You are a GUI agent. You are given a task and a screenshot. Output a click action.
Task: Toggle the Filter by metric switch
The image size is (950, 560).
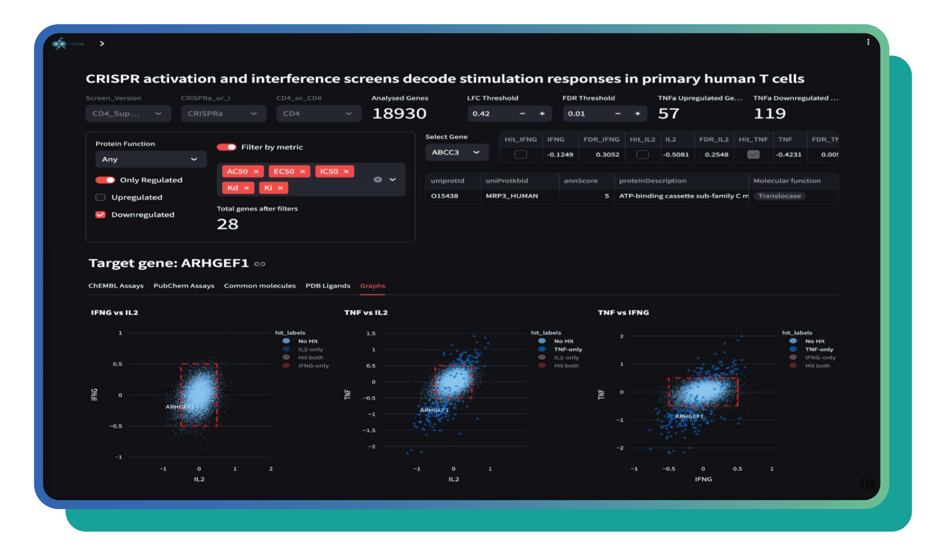tap(226, 147)
